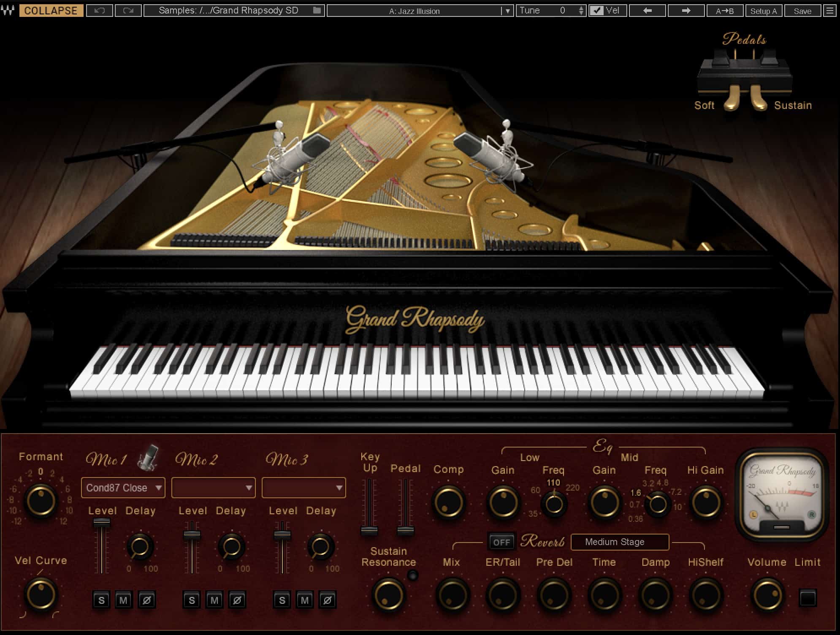The image size is (840, 635).
Task: Click the Reverb Pre Del knob
Action: click(x=553, y=594)
